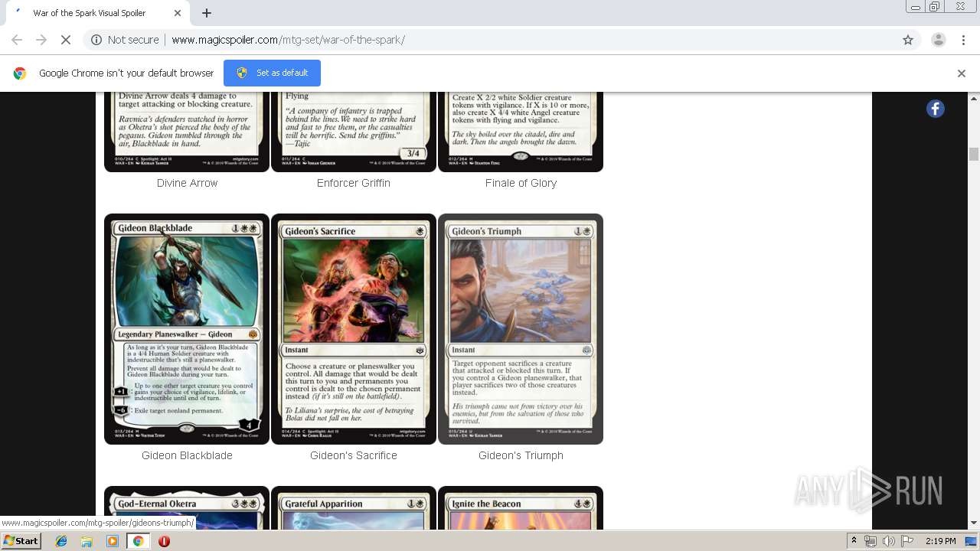The height and width of the screenshot is (551, 980).
Task: View site information for Not secure
Action: [x=125, y=40]
